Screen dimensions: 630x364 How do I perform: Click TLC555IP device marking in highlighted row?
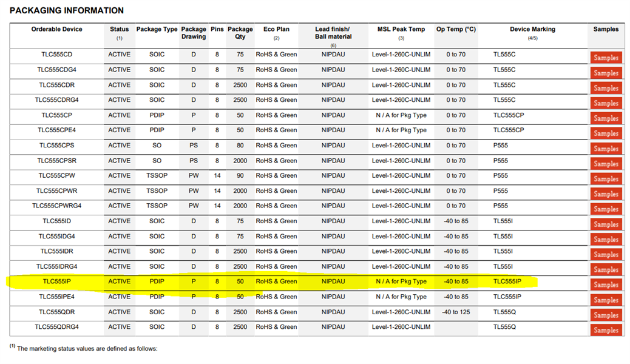coord(507,281)
